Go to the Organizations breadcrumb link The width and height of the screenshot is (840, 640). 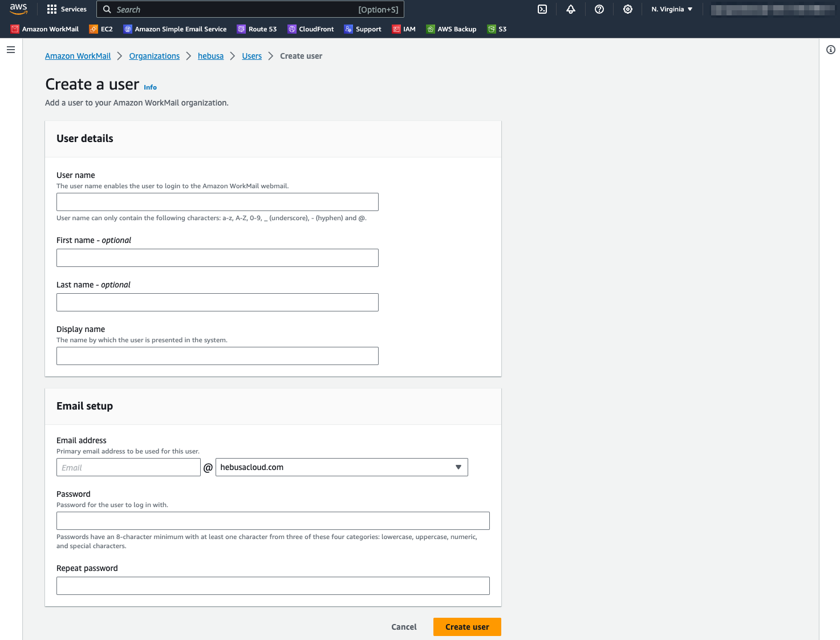click(x=154, y=56)
